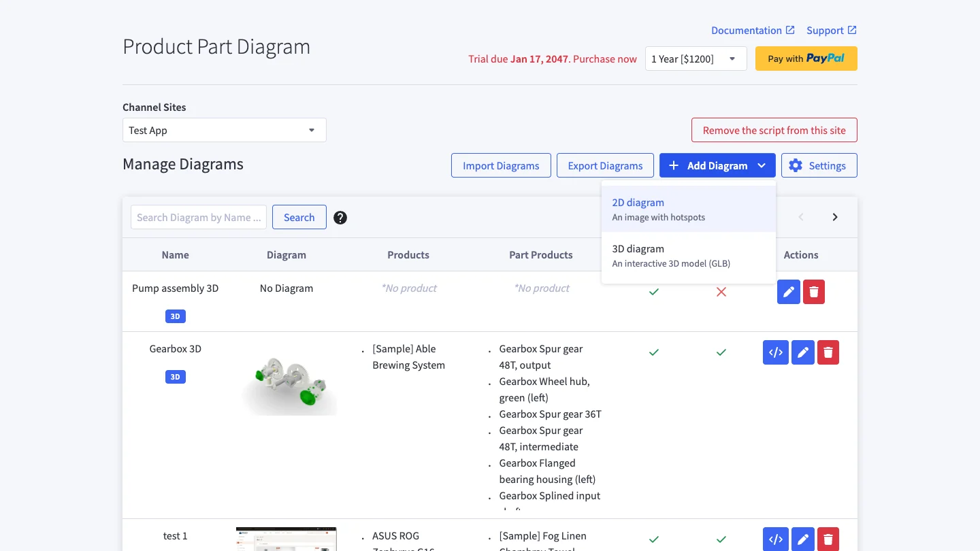Viewport: 980px width, 551px height.
Task: Click Remove the script from this site
Action: pos(774,130)
